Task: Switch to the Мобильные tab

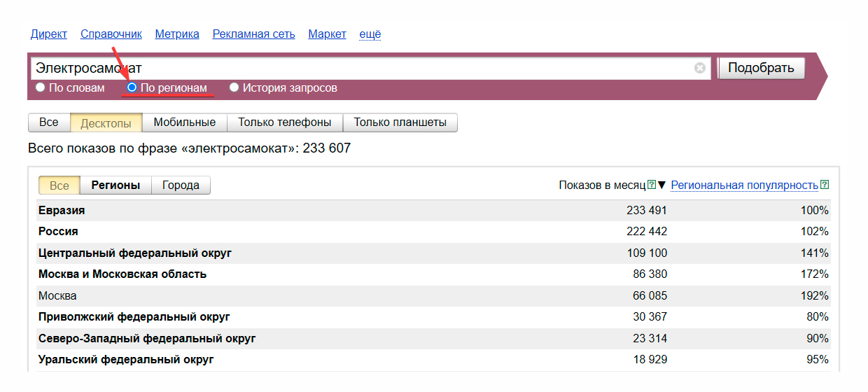Action: pyautogui.click(x=185, y=122)
